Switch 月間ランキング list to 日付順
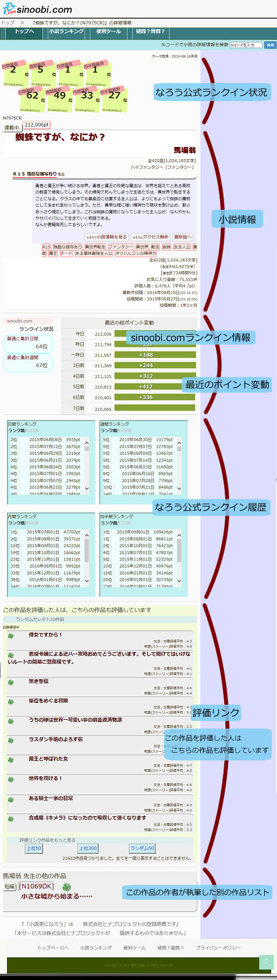 tap(33, 523)
